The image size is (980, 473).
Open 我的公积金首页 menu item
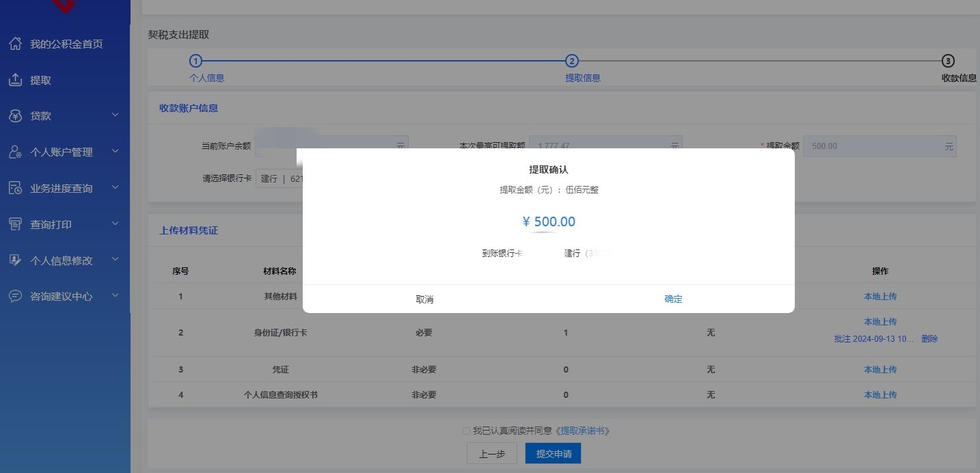click(x=66, y=44)
